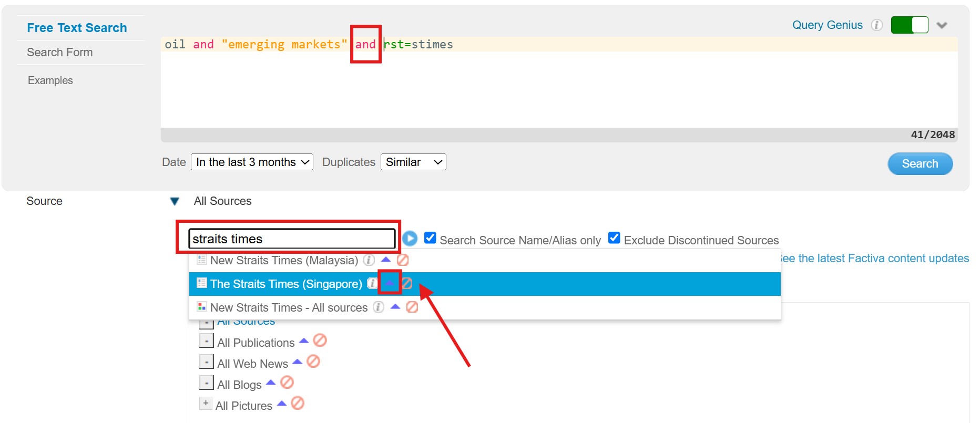The width and height of the screenshot is (980, 423).
Task: Exclude All Publications with the red icon
Action: [320, 341]
